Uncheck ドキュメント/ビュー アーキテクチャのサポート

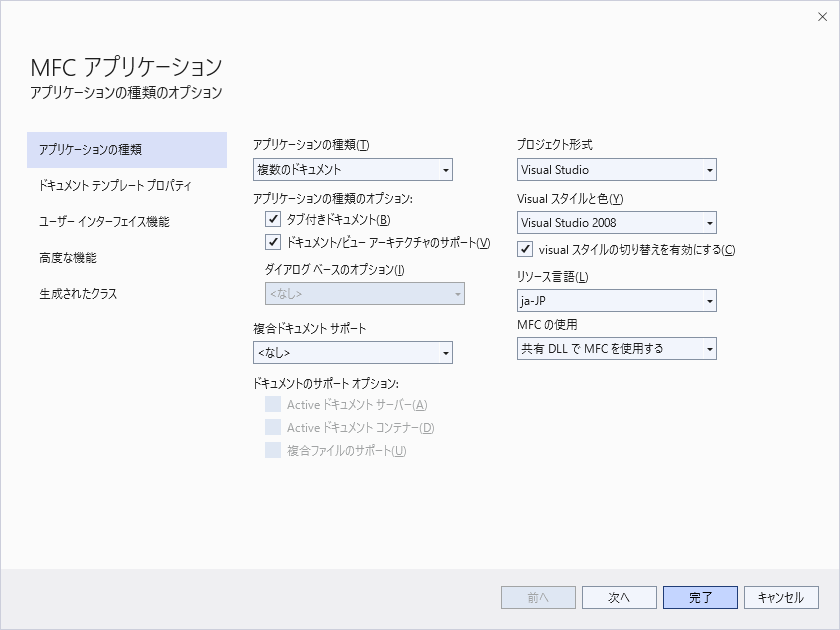click(273, 242)
